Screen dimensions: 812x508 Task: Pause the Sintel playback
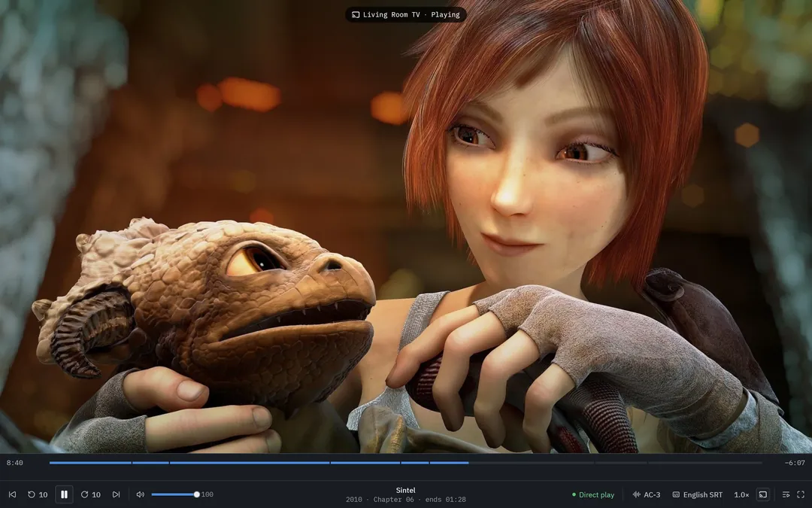pos(64,494)
